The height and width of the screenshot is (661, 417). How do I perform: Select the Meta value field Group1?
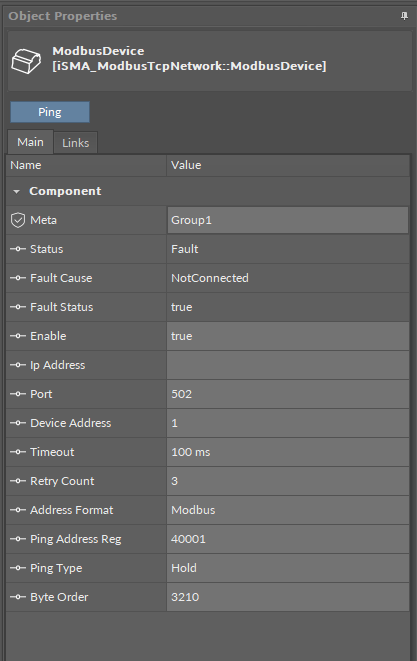point(288,220)
